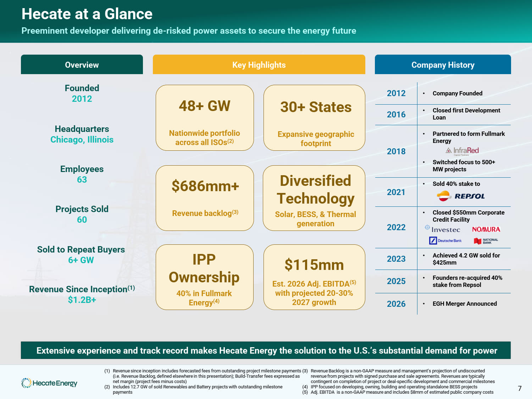
Task: Open the IPP Ownership card
Action: (x=205, y=277)
